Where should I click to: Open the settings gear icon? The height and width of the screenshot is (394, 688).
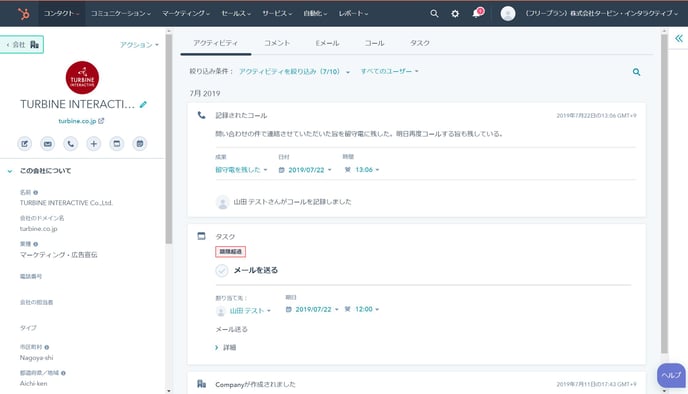click(455, 14)
